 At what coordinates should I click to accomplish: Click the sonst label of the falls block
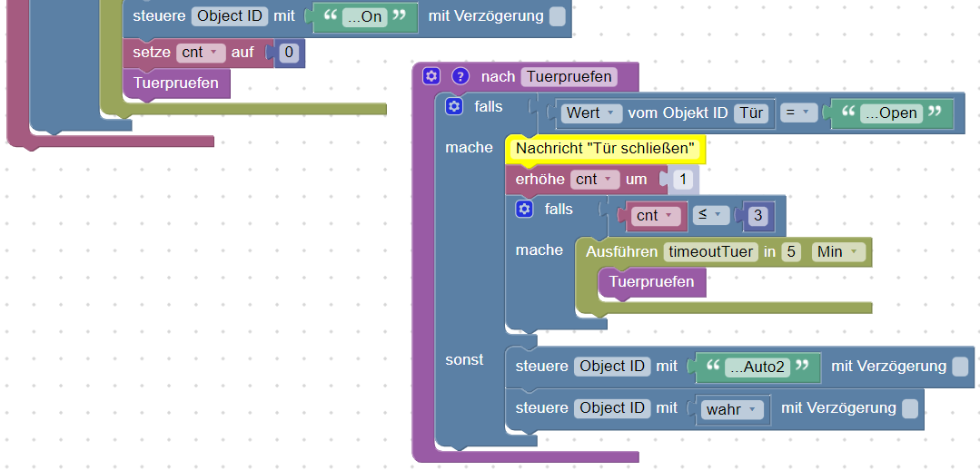click(464, 360)
